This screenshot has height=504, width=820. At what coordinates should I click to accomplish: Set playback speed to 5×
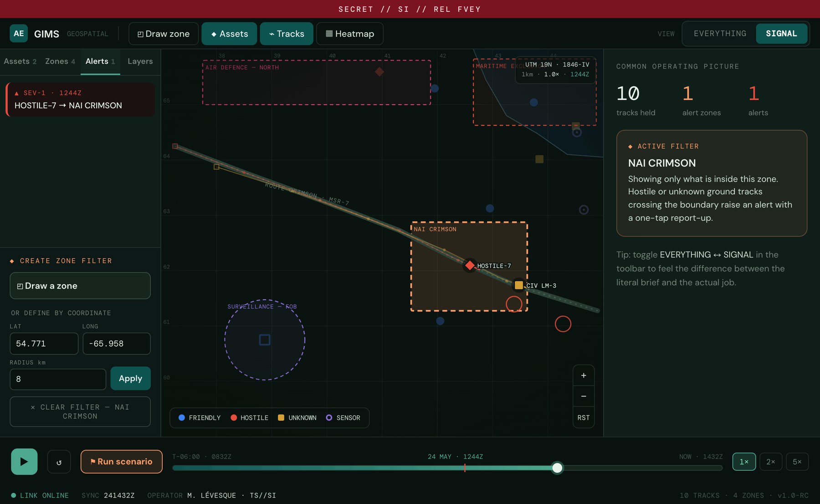point(797,462)
